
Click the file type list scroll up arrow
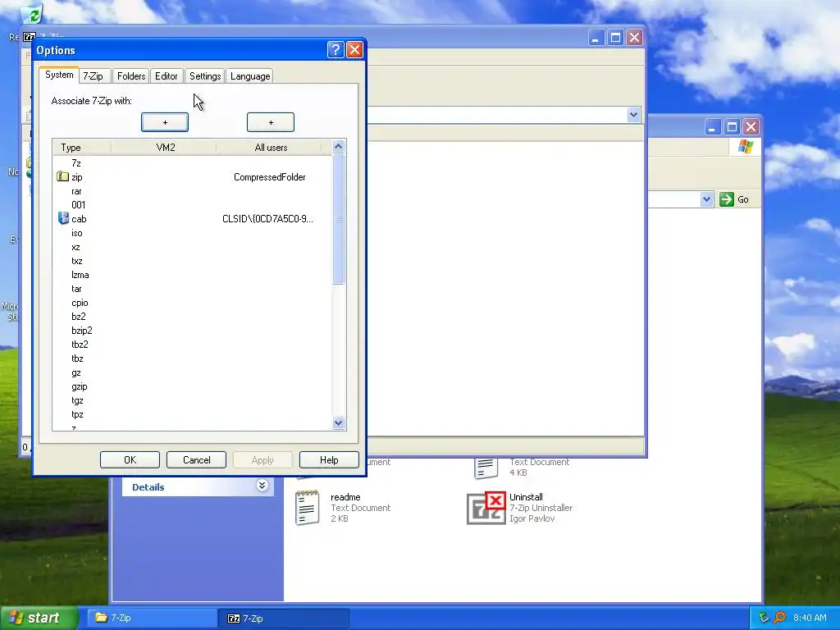(x=338, y=146)
